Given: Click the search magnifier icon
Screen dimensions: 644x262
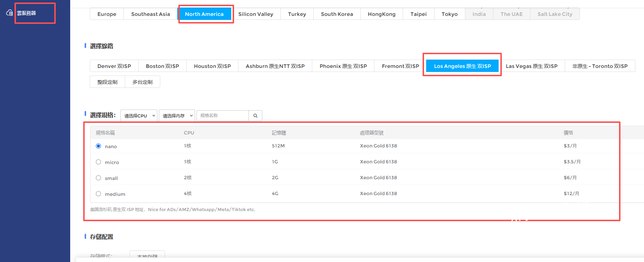Looking at the screenshot, I should pyautogui.click(x=255, y=116).
